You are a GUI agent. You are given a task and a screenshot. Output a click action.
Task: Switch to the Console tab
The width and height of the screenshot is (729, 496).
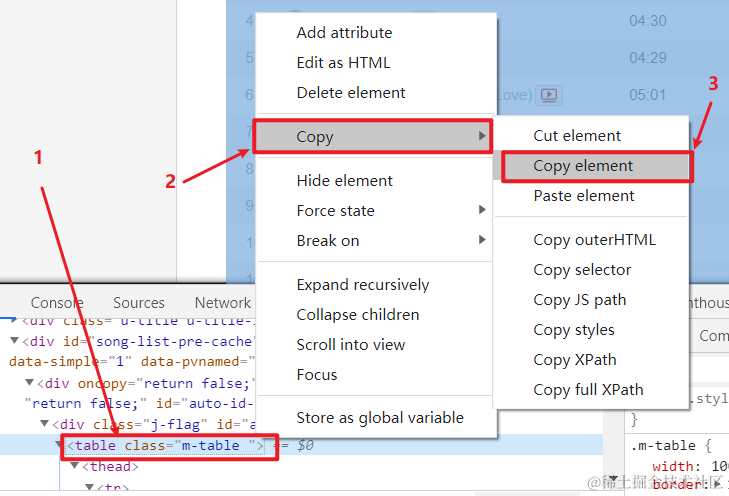tap(57, 303)
